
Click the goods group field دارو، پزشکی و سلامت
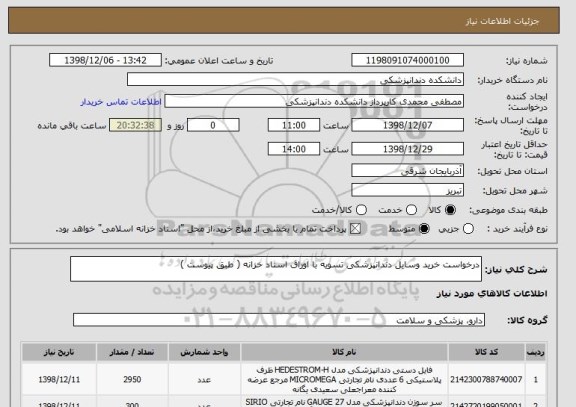point(279,320)
